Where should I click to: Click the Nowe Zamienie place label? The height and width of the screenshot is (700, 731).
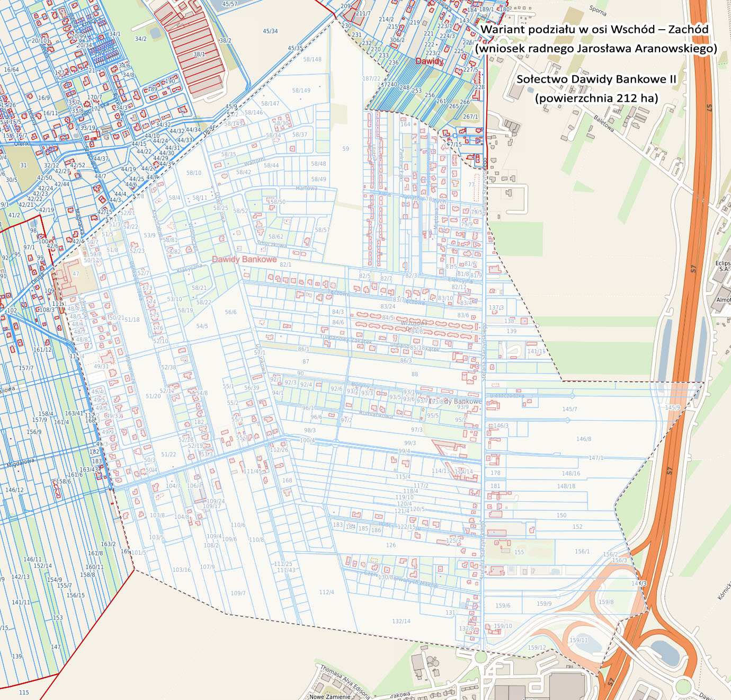pos(329,696)
